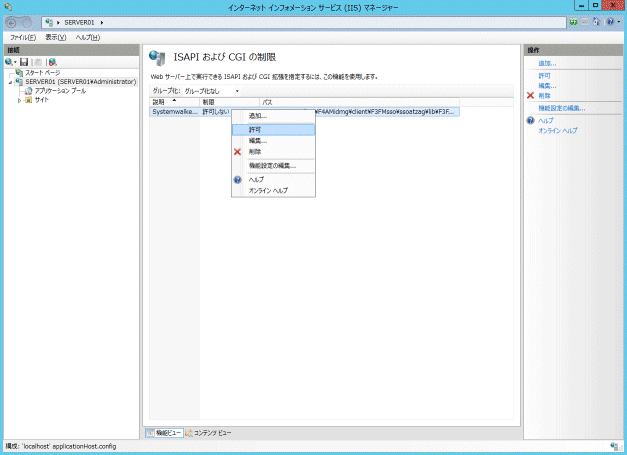Click the red X icon in actions pane
627x455 pixels.
point(530,95)
